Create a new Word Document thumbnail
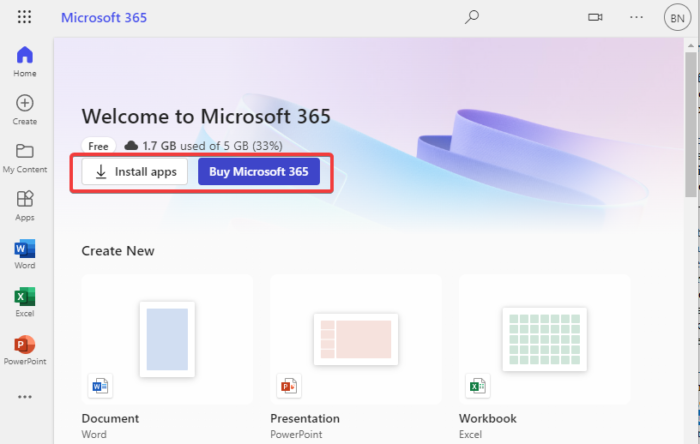 (167, 338)
